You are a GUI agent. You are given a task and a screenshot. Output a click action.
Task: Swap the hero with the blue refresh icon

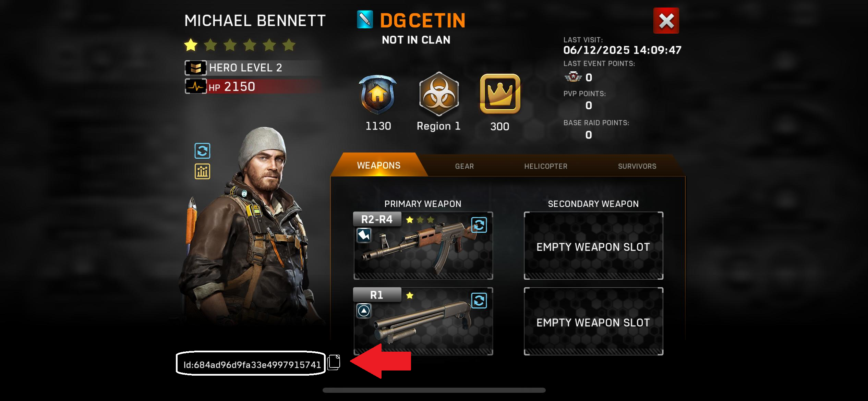point(202,151)
